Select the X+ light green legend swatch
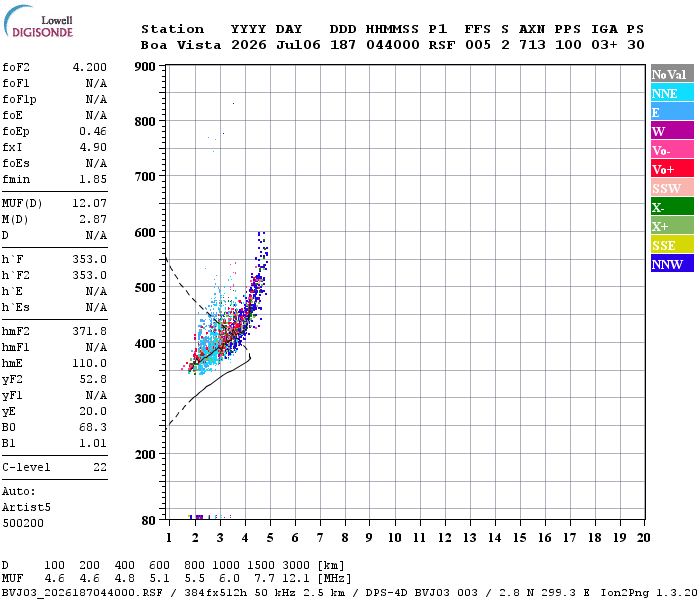The image size is (700, 600). [x=672, y=226]
